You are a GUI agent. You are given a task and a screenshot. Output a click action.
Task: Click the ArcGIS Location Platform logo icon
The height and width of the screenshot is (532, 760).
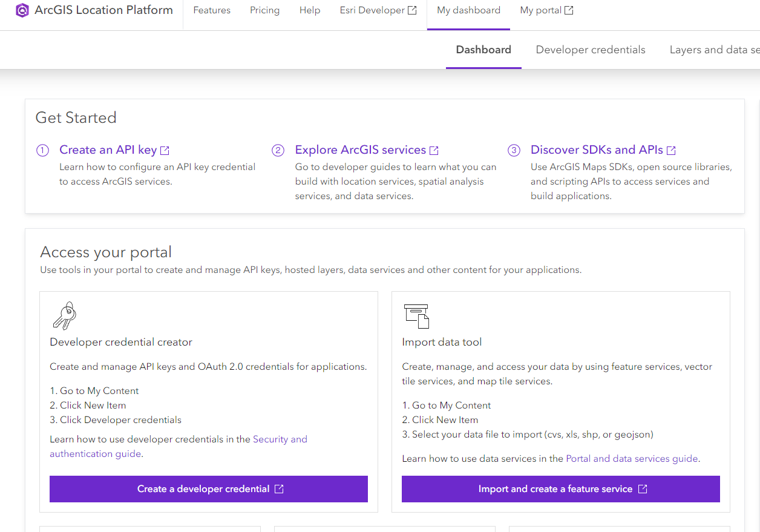click(22, 10)
